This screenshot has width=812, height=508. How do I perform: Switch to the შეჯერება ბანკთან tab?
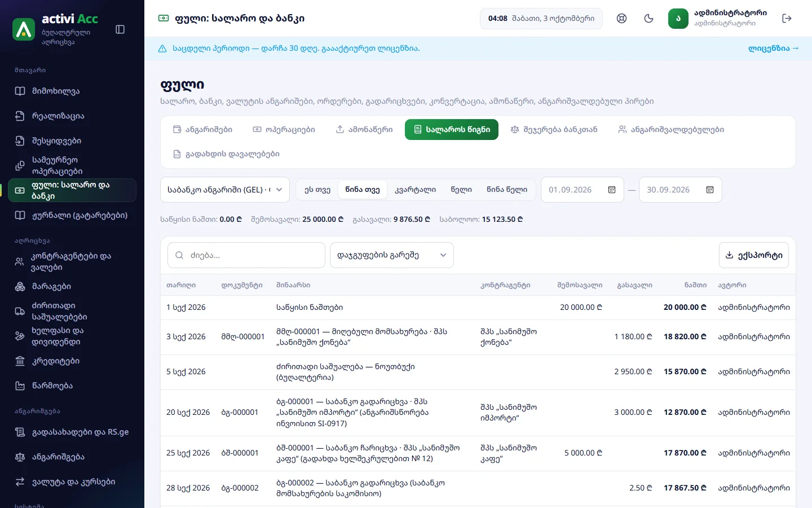tap(554, 129)
